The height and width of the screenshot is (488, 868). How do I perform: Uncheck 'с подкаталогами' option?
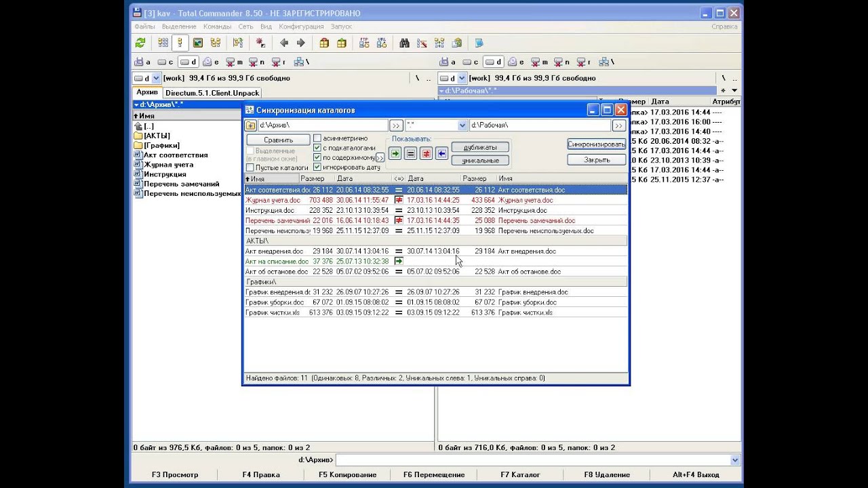(x=317, y=148)
